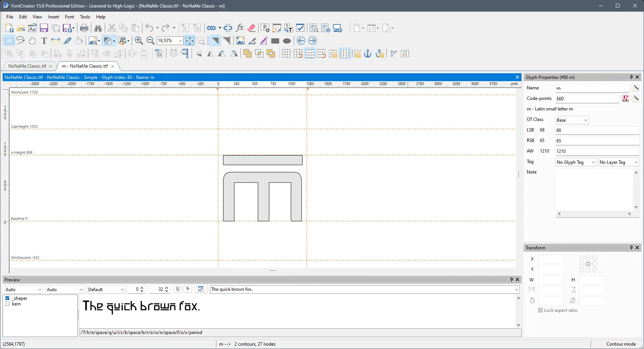This screenshot has height=349, width=644.
Task: Undo the last action
Action: (150, 28)
